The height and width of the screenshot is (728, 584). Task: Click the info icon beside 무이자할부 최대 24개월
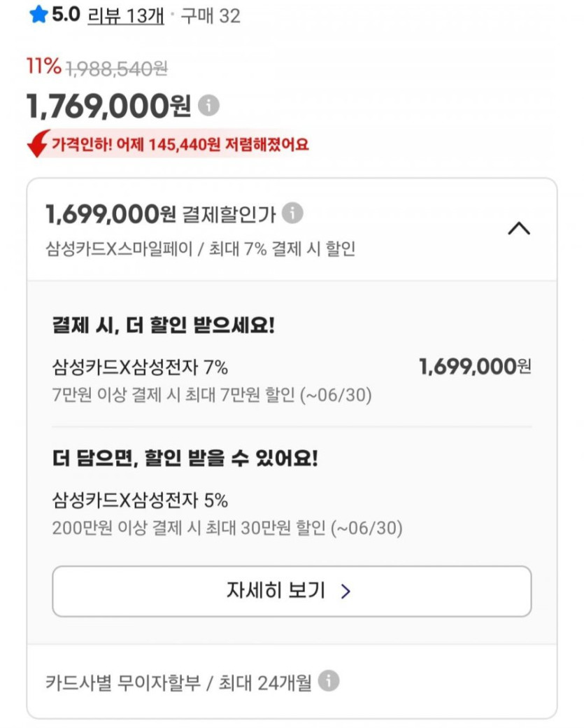(x=329, y=680)
